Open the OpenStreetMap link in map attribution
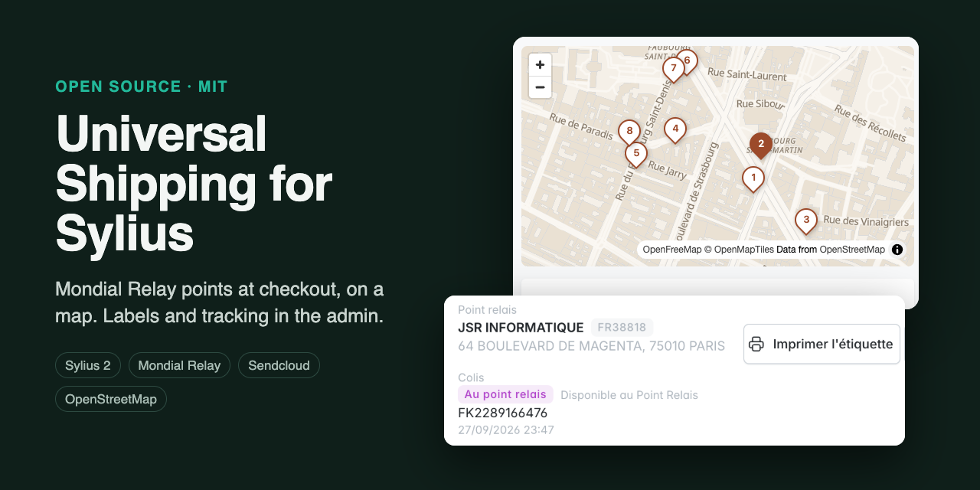This screenshot has height=490, width=980. pyautogui.click(x=852, y=250)
